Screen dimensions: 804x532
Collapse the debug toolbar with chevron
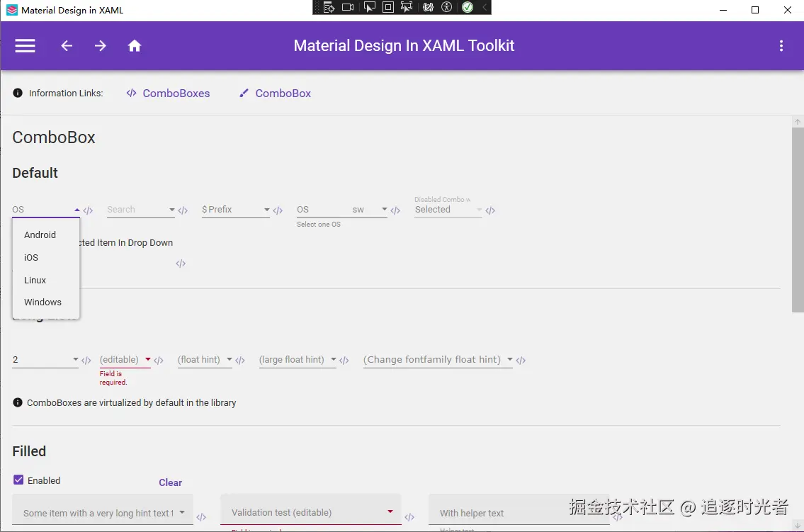485,7
